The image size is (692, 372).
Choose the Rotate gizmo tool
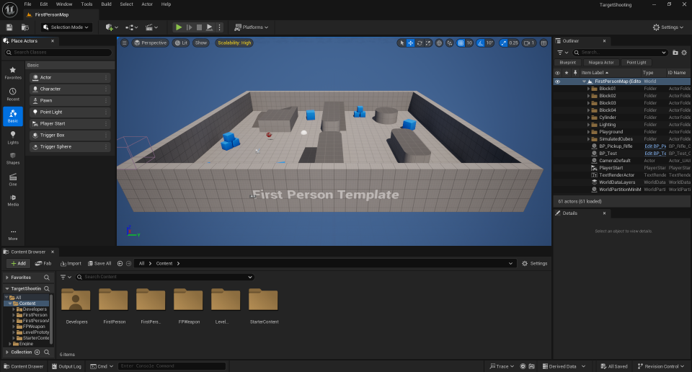pos(419,43)
